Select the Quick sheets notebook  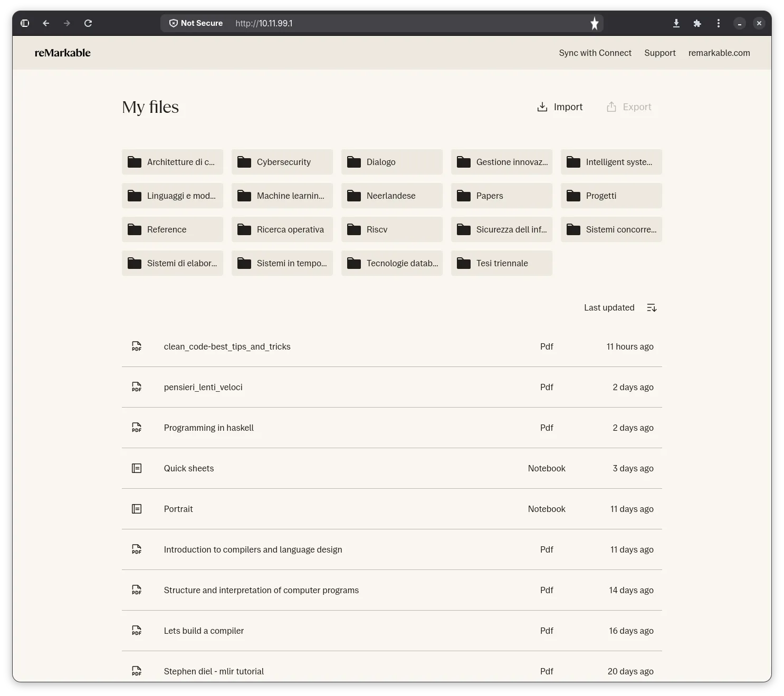392,468
